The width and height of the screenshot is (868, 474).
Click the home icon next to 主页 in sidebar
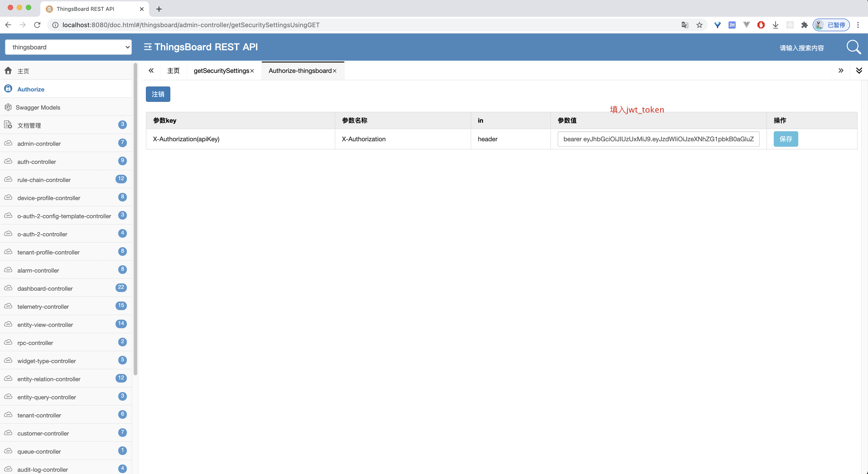8,71
